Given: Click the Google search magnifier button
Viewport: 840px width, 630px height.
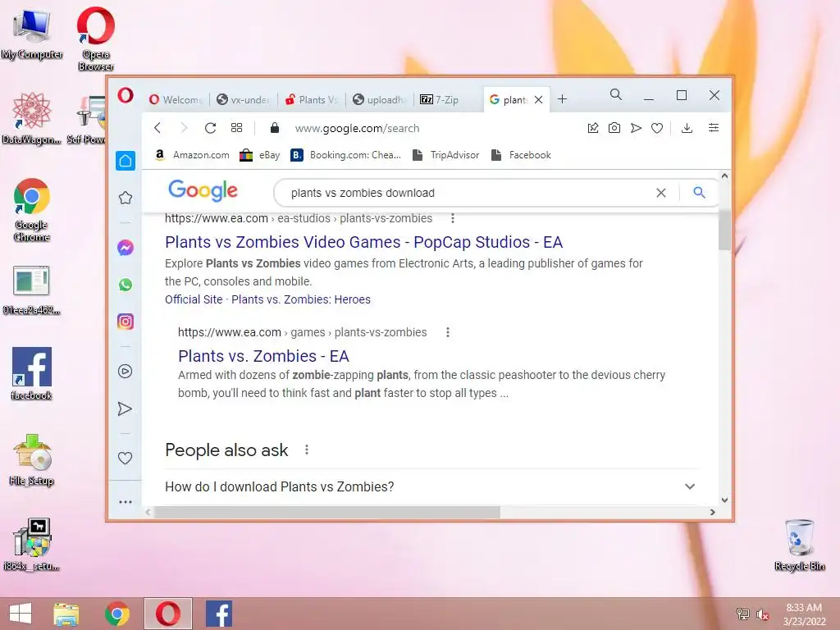Looking at the screenshot, I should pos(699,192).
